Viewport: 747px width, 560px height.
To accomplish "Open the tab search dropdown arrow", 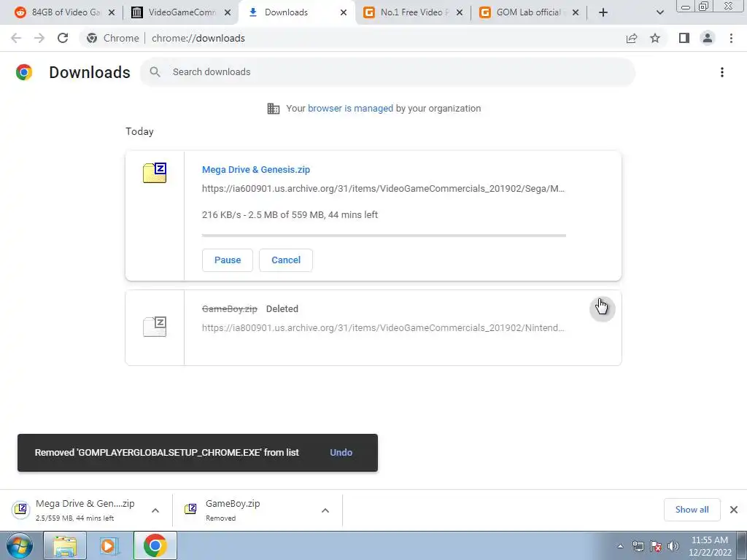I will coord(659,12).
